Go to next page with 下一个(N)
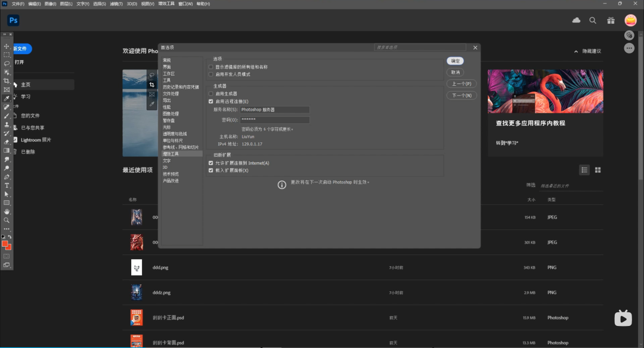 pos(462,95)
